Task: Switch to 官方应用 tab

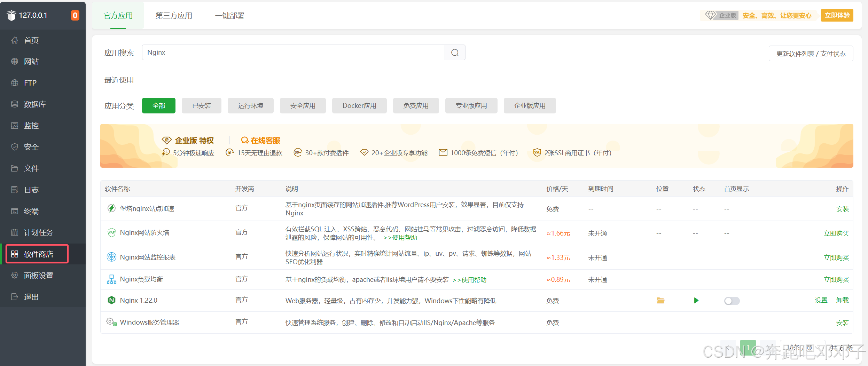Action: (118, 16)
